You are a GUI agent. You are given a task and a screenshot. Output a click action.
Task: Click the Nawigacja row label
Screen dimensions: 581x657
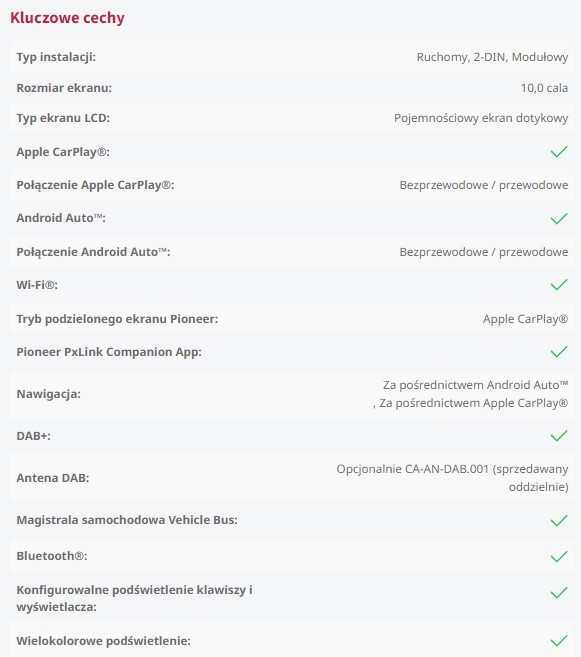pos(49,394)
